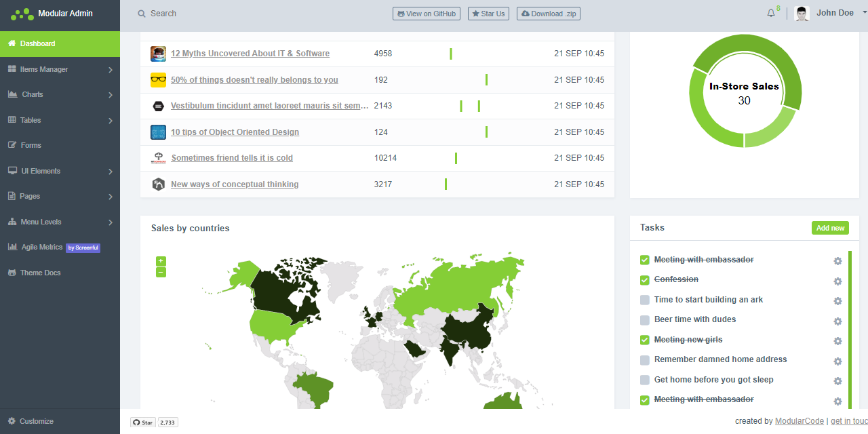Image resolution: width=868 pixels, height=434 pixels.
Task: Open '10 tips of Object Oriented Design' link
Action: [235, 132]
